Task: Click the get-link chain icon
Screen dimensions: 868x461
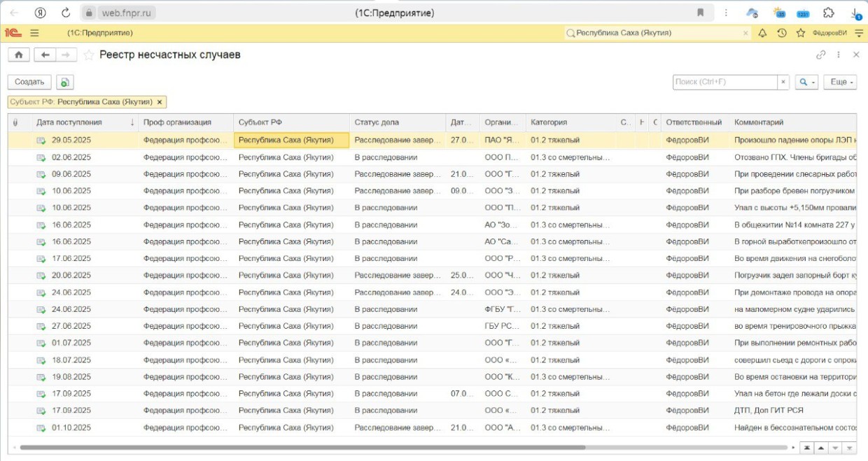Action: [x=820, y=55]
